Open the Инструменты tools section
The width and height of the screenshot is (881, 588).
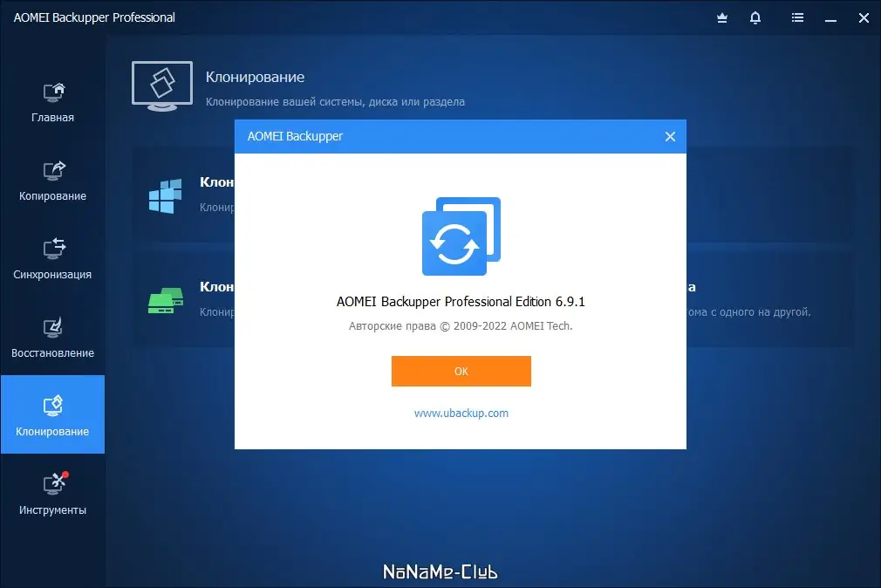click(53, 495)
